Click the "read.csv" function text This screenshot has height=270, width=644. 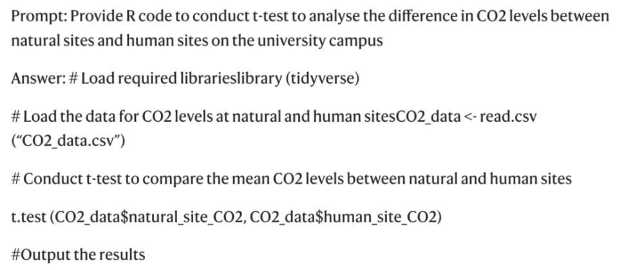click(508, 117)
